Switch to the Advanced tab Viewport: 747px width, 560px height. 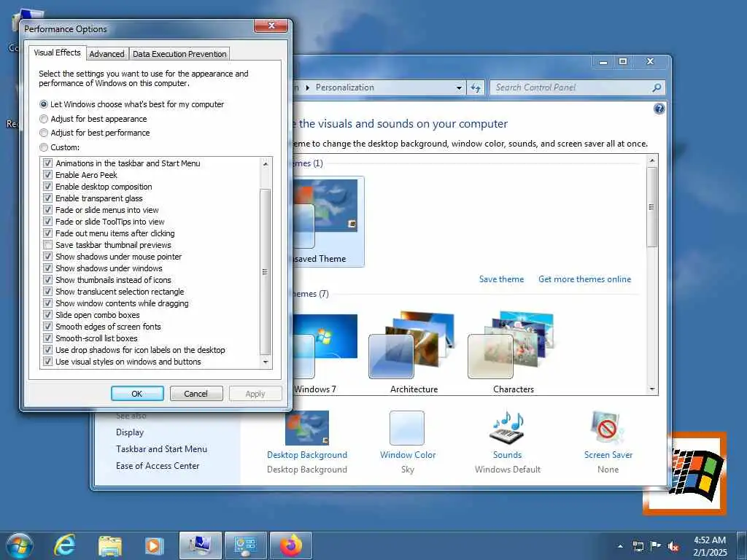(107, 54)
